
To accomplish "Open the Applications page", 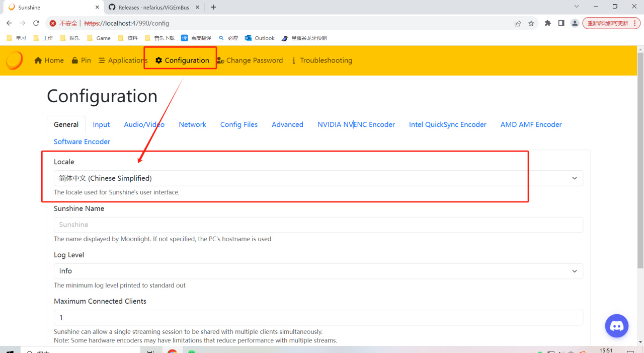I will (x=123, y=60).
